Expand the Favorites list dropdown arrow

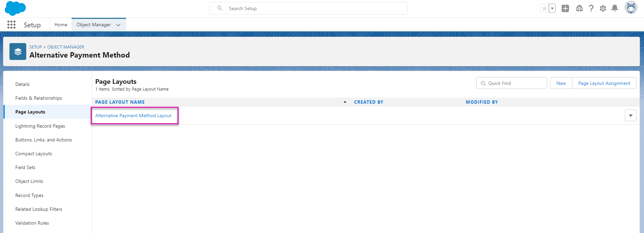pos(552,8)
